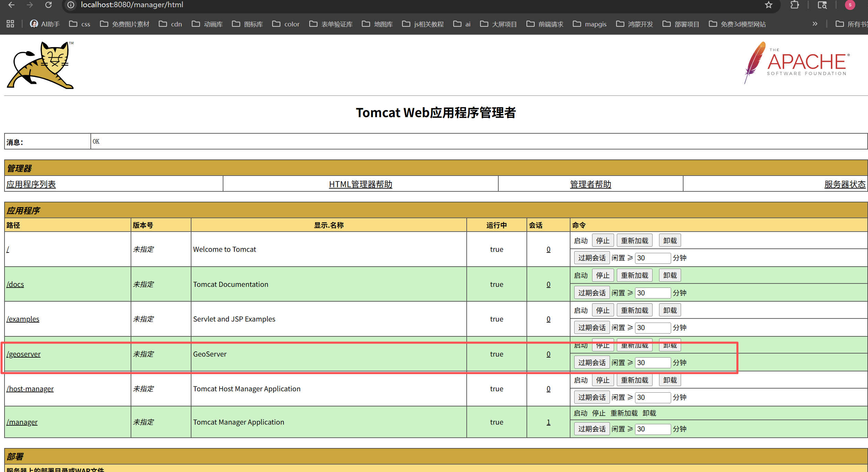Open the 所有书签 all bookmarks folder
This screenshot has height=472, width=868.
coord(852,24)
